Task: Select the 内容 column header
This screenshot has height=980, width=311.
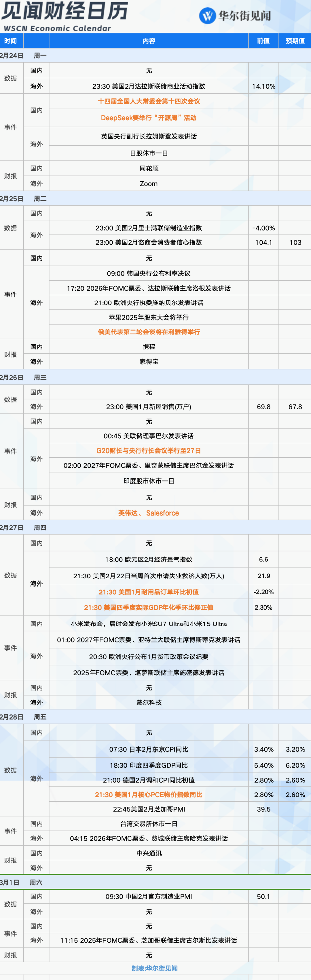Action: (x=149, y=41)
